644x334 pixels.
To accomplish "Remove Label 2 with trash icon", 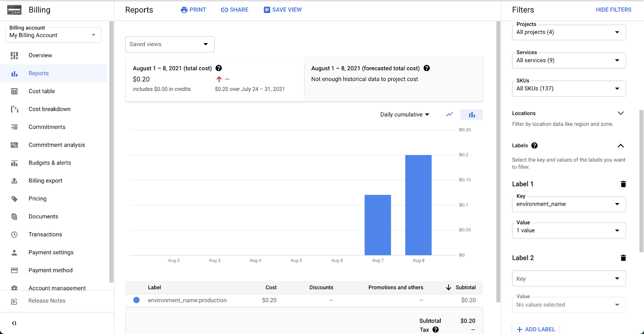I will tap(623, 258).
